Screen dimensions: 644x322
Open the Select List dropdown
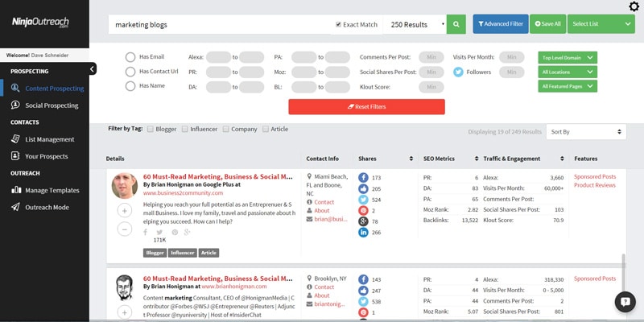click(601, 24)
